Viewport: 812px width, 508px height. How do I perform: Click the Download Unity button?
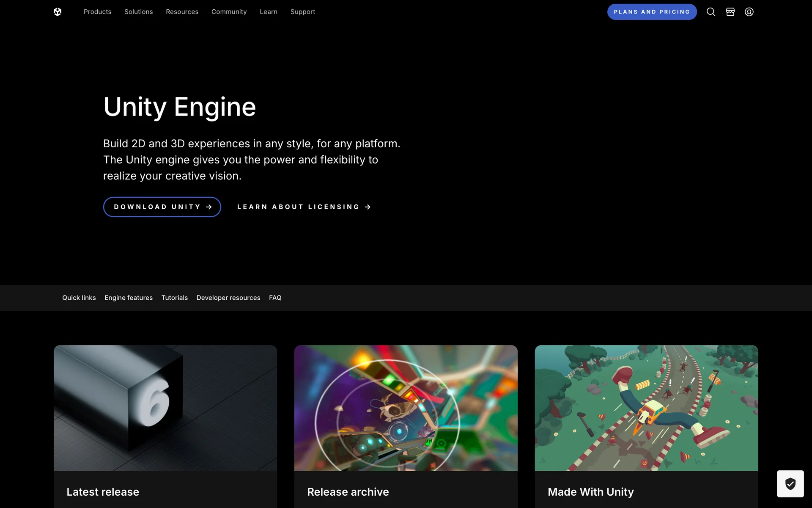tap(162, 207)
